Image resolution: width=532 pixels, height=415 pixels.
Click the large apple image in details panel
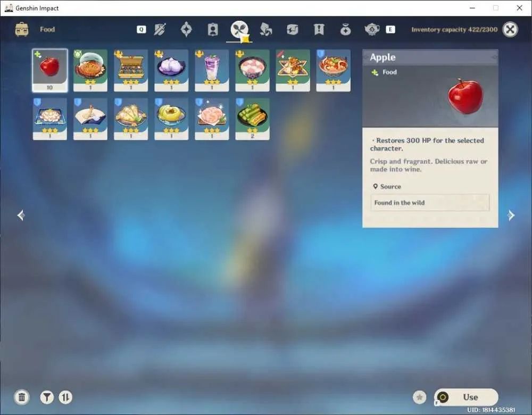(x=465, y=96)
